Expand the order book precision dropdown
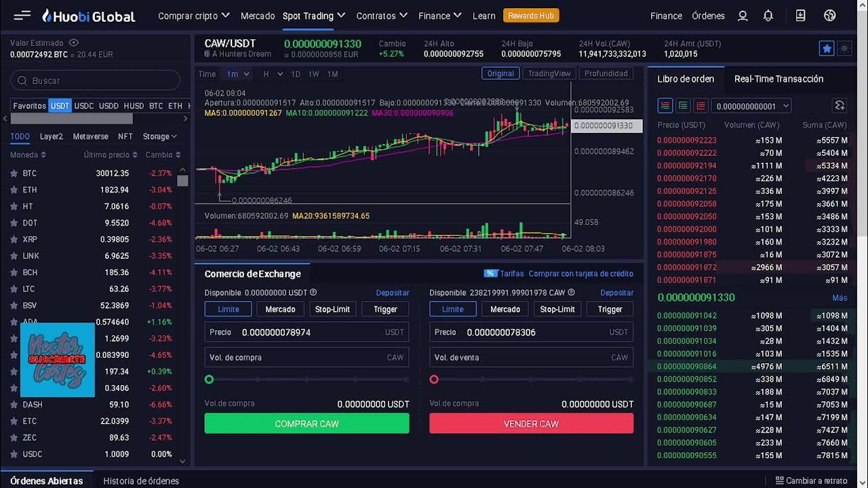 (751, 106)
